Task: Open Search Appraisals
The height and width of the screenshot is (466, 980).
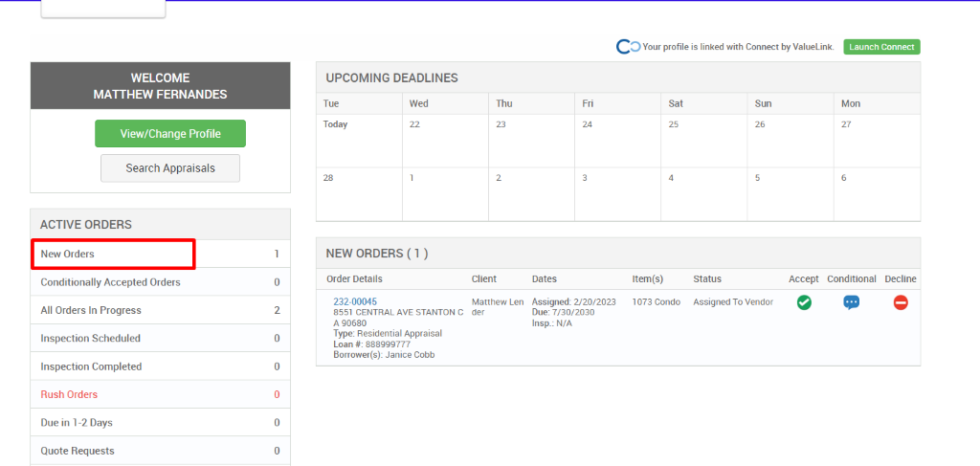Action: tap(170, 168)
